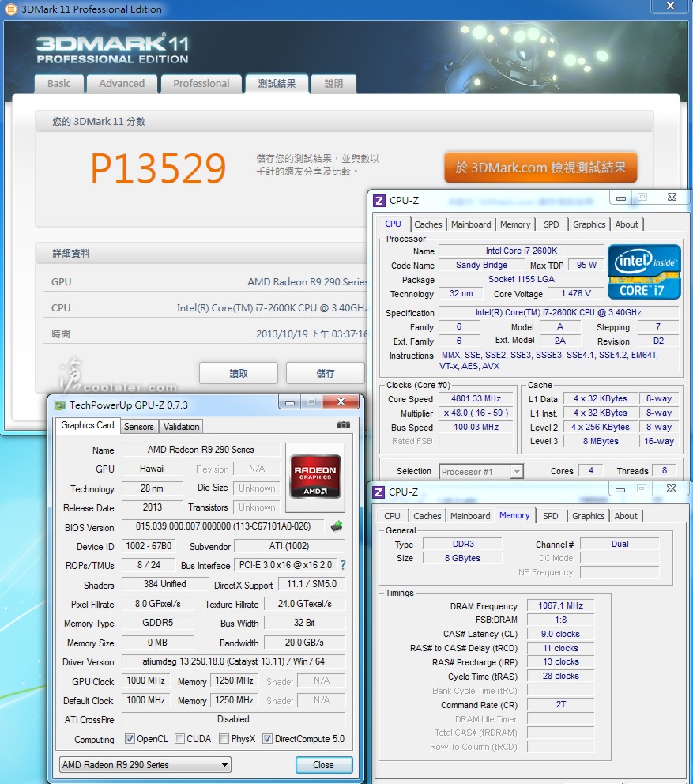Open Mainboard tab in lower CPU-Z window
The height and width of the screenshot is (784, 693).
coord(470,516)
